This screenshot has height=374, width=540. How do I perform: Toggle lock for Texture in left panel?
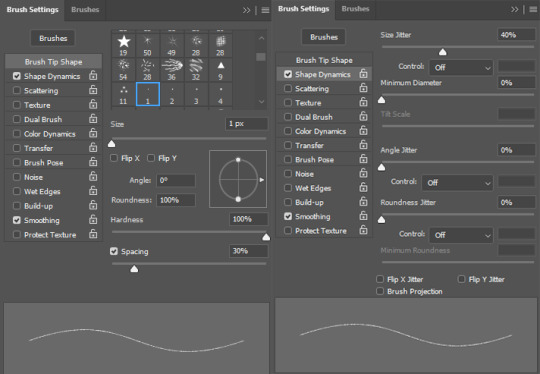point(93,104)
